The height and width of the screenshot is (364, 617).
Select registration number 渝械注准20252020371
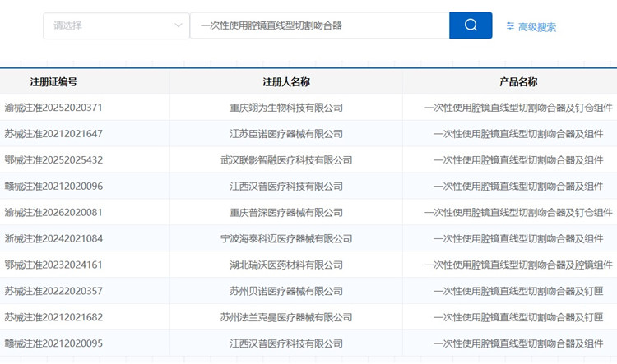53,108
